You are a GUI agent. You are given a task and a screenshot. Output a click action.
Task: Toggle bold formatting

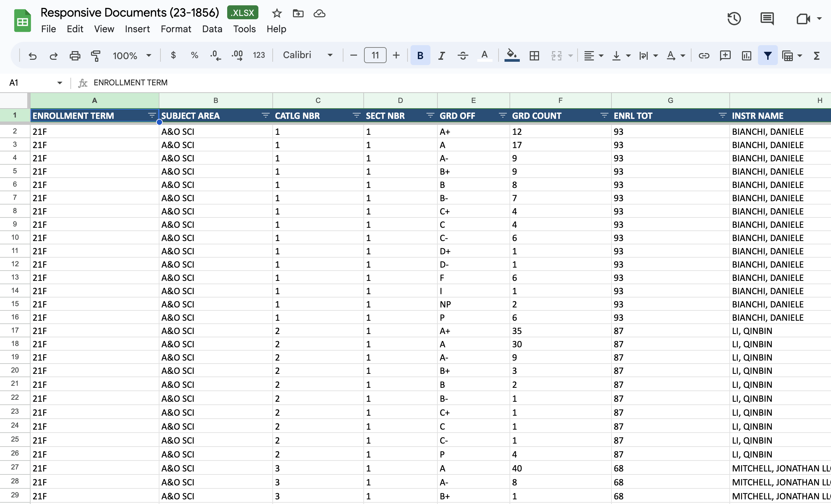(420, 55)
